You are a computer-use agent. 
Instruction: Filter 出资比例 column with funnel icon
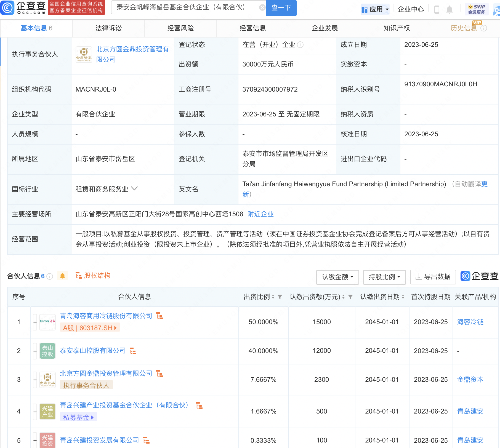[x=280, y=297]
